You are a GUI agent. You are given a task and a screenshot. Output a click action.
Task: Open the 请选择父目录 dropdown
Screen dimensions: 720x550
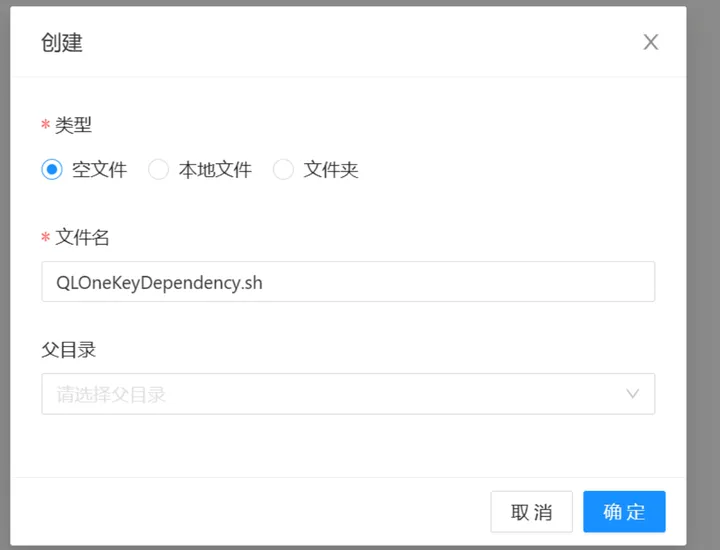(348, 394)
